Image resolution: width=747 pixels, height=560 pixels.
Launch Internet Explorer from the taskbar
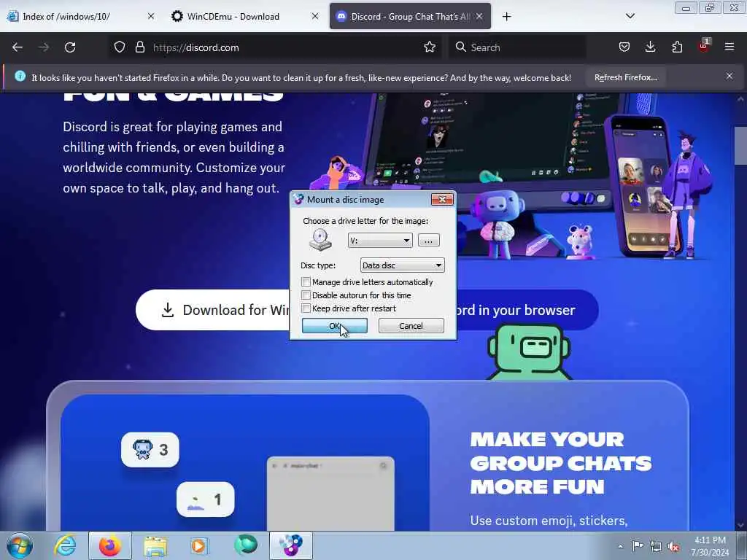tap(65, 545)
